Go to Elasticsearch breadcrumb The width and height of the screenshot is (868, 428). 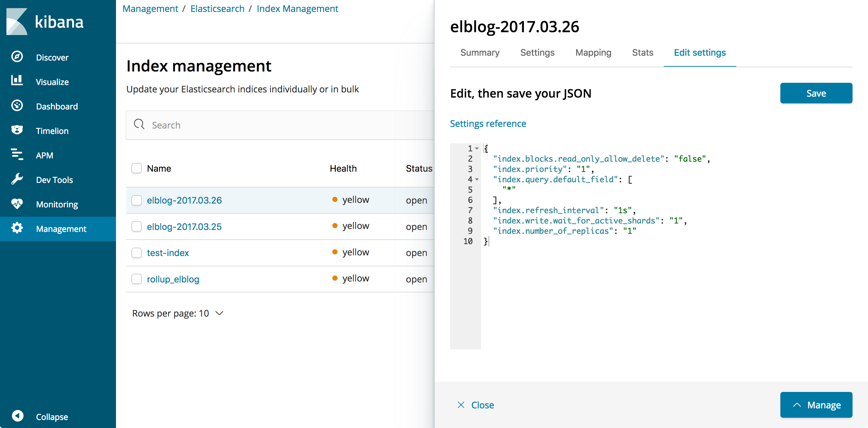tap(217, 9)
